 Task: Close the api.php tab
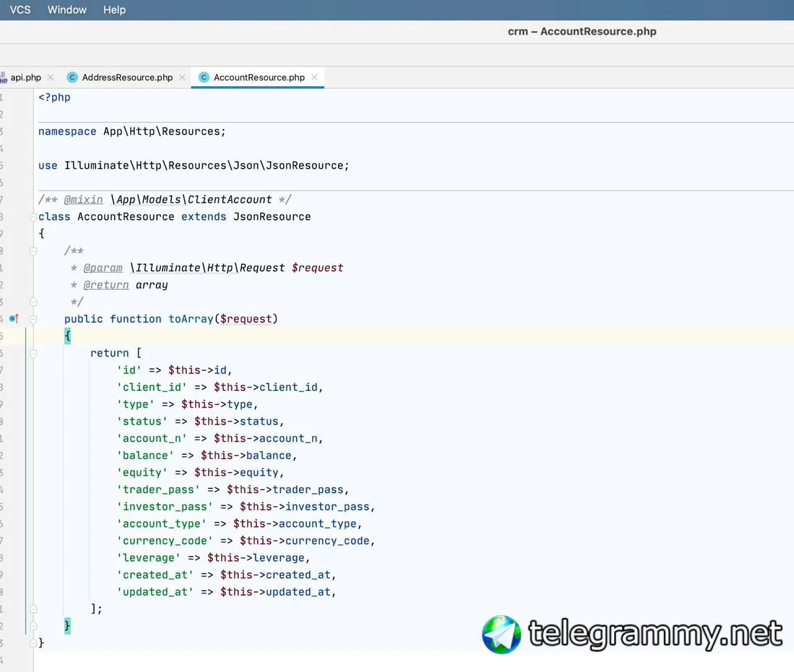51,78
